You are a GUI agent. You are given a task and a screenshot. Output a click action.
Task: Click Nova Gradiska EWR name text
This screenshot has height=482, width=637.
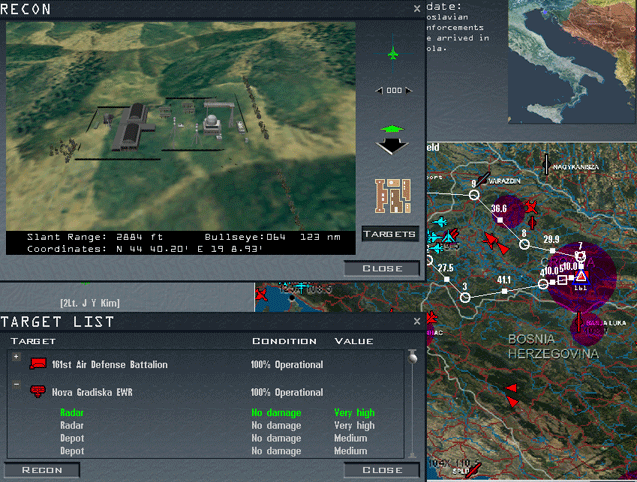coord(92,392)
